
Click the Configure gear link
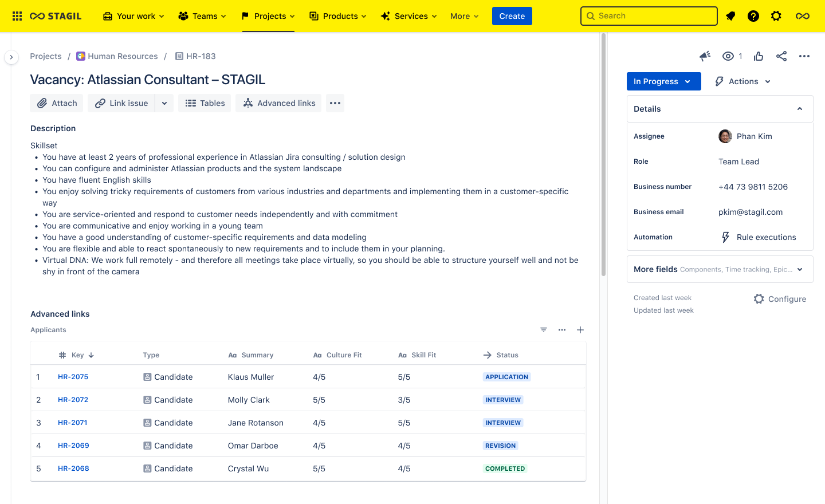click(x=780, y=299)
